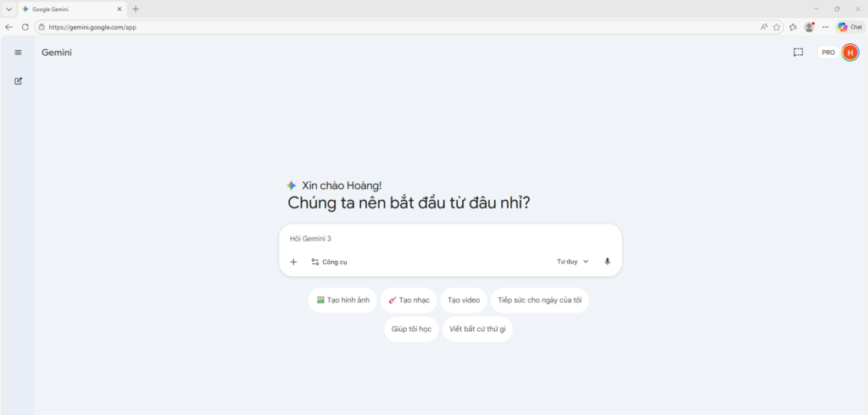Choose the Giúp tôi học suggestion
This screenshot has height=415, width=868.
tap(412, 329)
